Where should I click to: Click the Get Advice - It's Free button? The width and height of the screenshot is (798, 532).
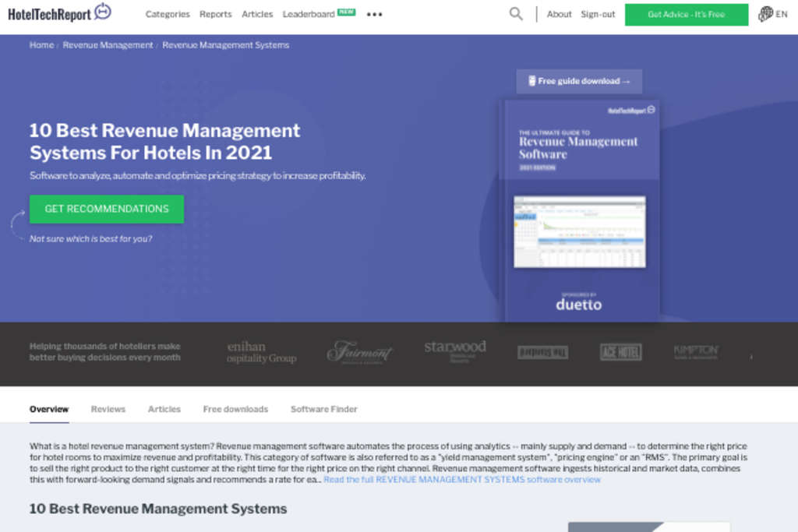click(687, 14)
